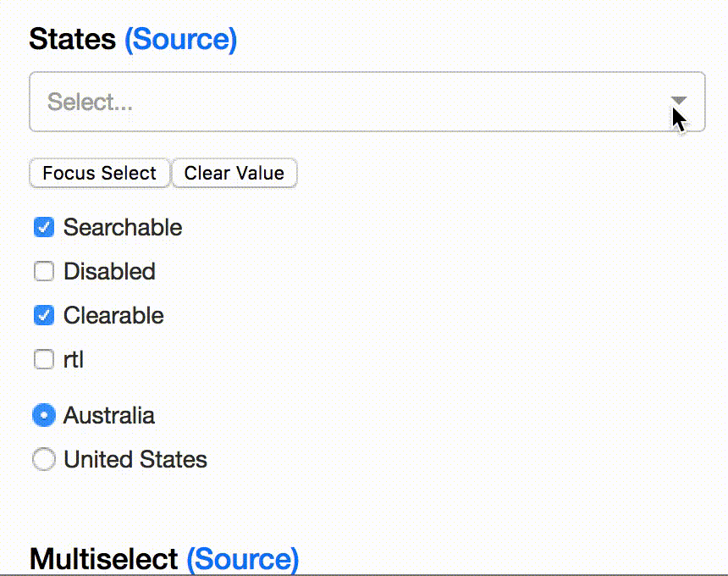The image size is (728, 576).
Task: Click the States "Select..." input field
Action: tap(339, 102)
